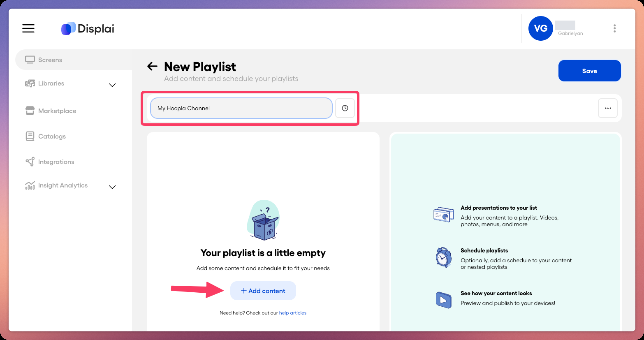Open the playlist schedule clock button
Viewport: 644px width, 340px height.
pyautogui.click(x=345, y=108)
